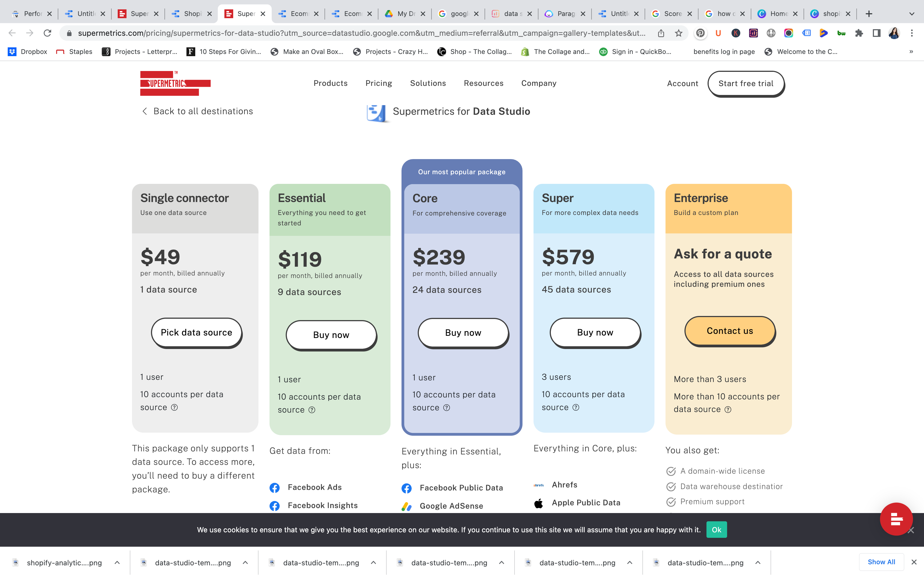Open the Solutions menu

pyautogui.click(x=428, y=83)
